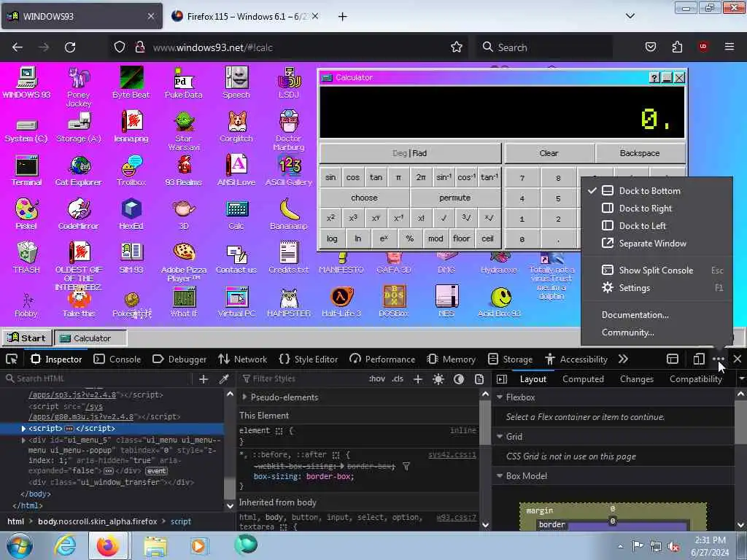
Task: Open the sys42.css:1 source link
Action: tap(452, 455)
